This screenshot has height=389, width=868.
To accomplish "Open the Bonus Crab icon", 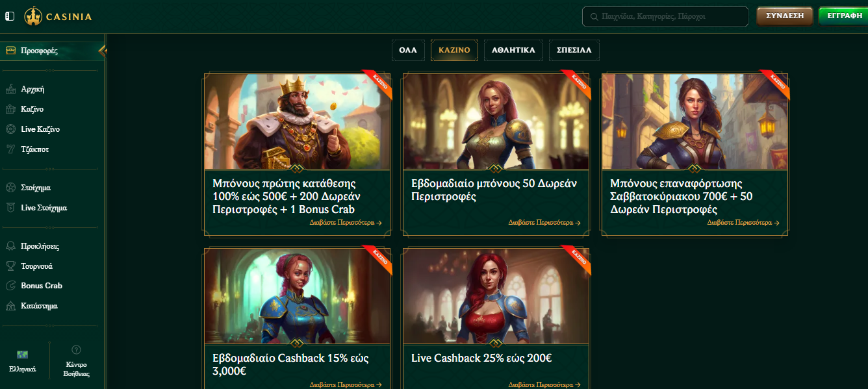I will tap(10, 286).
